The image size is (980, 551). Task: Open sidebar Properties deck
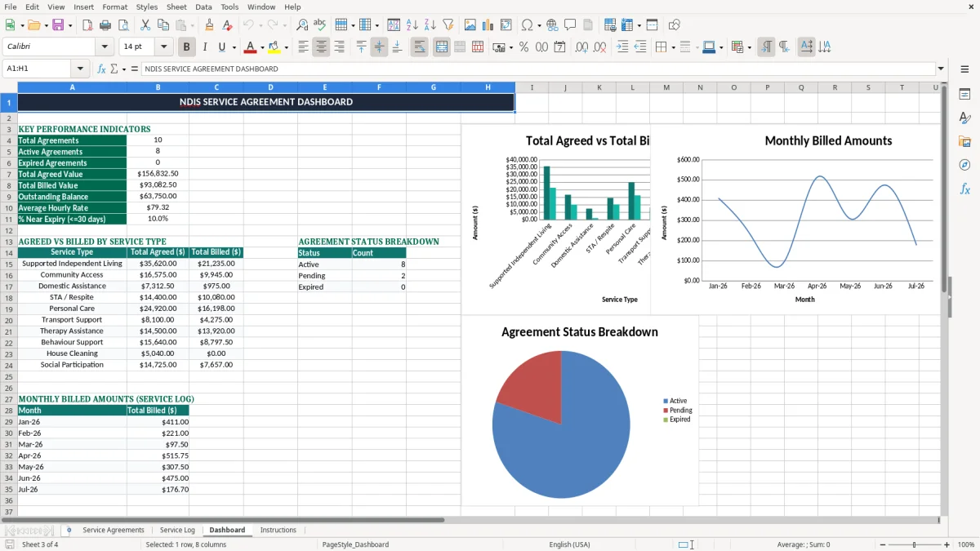tap(964, 95)
